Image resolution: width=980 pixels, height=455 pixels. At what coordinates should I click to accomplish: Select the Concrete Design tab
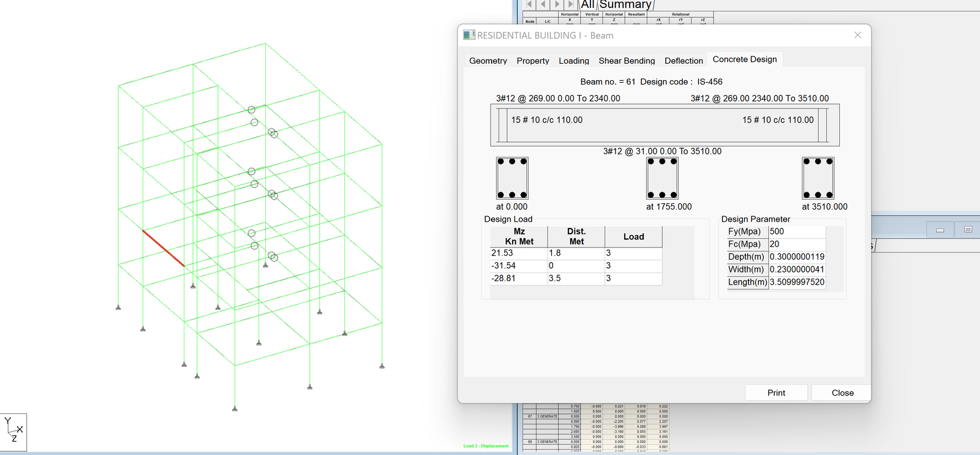tap(745, 59)
